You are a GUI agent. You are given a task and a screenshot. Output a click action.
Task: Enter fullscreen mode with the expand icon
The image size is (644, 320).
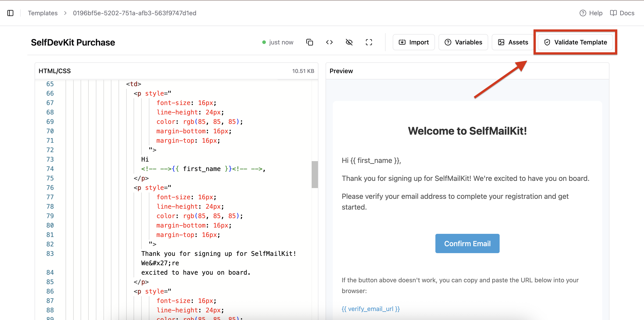point(369,42)
